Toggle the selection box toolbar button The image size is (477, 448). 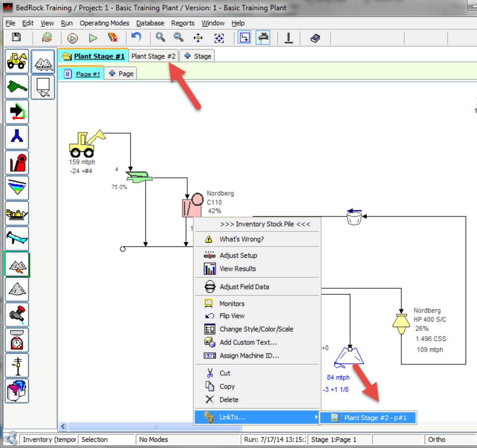(x=244, y=38)
